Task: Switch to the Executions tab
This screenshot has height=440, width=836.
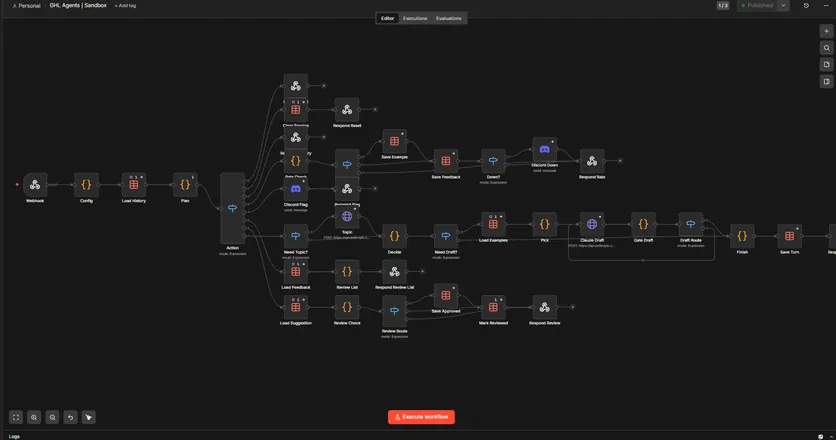Action: (x=415, y=18)
